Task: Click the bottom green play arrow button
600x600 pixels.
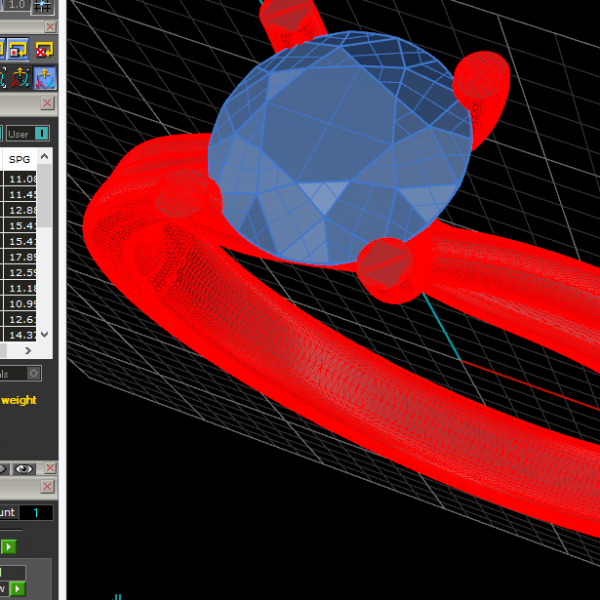Action: 17,588
